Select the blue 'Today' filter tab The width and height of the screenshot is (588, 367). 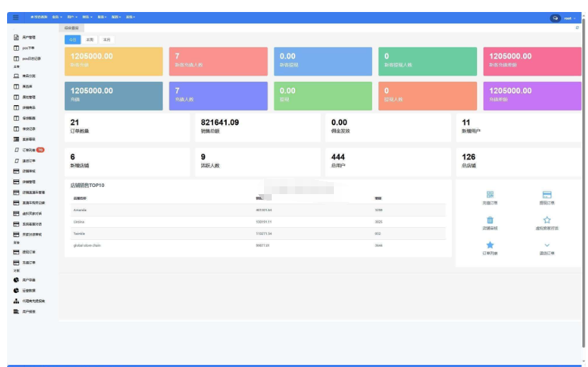pos(73,40)
